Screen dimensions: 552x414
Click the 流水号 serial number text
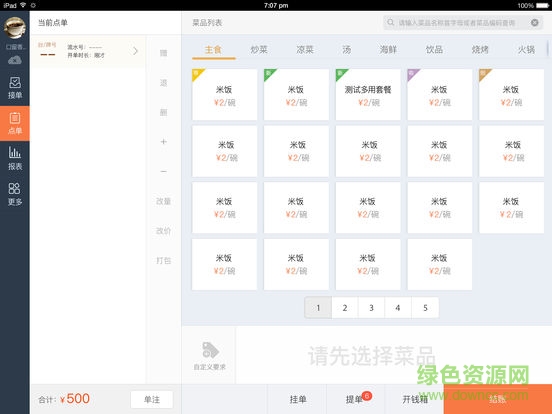point(85,47)
